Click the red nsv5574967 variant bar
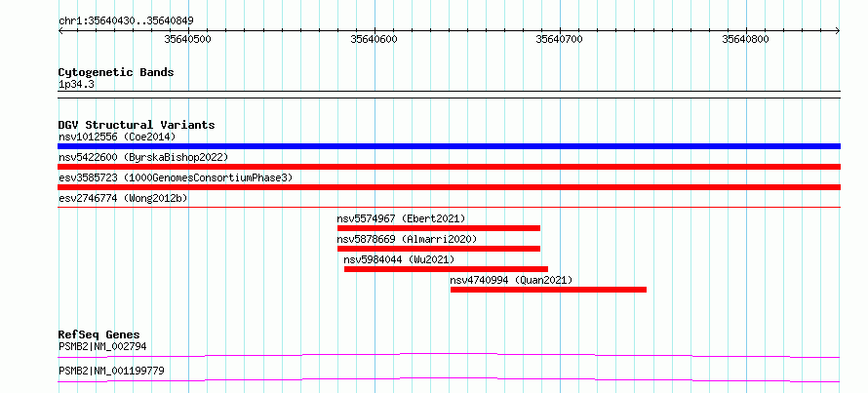The height and width of the screenshot is (393, 868). pyautogui.click(x=439, y=228)
